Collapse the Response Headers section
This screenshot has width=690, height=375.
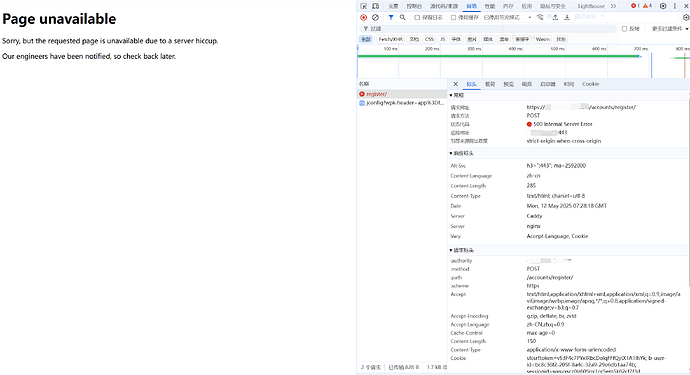[461, 153]
